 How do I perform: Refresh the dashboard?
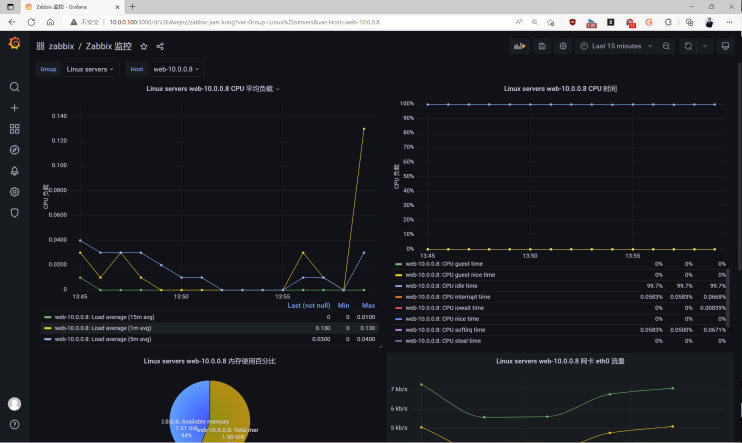[688, 46]
